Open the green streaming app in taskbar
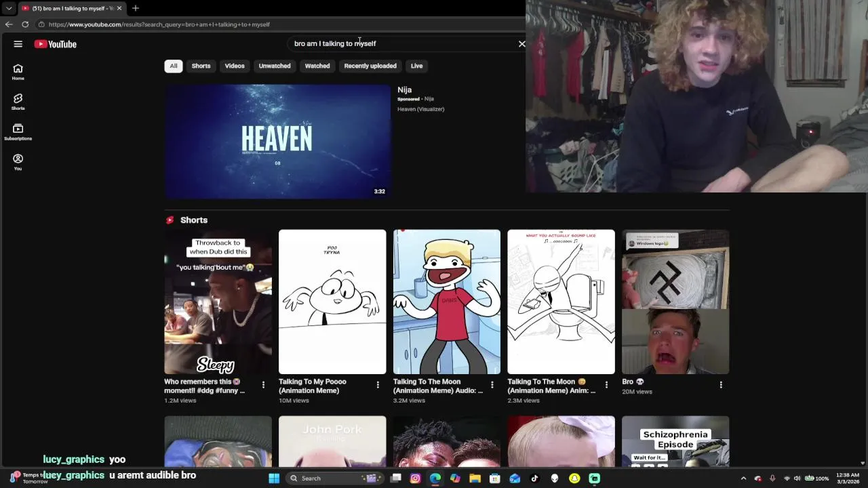 click(x=595, y=479)
